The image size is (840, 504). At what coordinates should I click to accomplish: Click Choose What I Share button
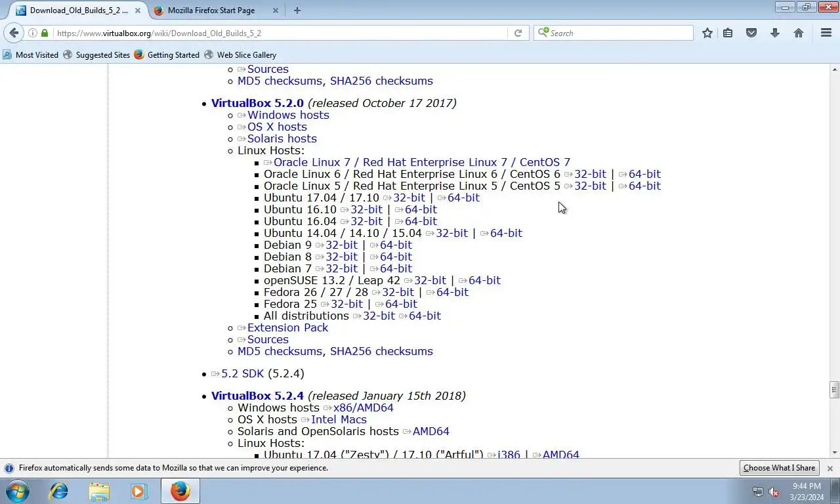click(x=779, y=468)
